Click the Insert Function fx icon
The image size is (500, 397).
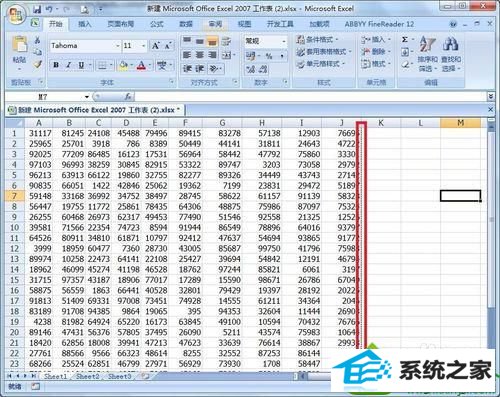[x=128, y=97]
